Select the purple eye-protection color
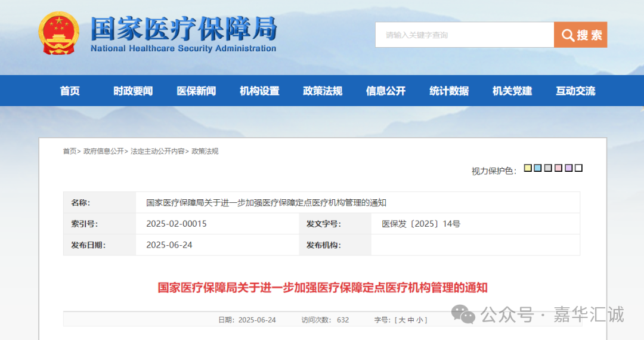 (x=568, y=168)
